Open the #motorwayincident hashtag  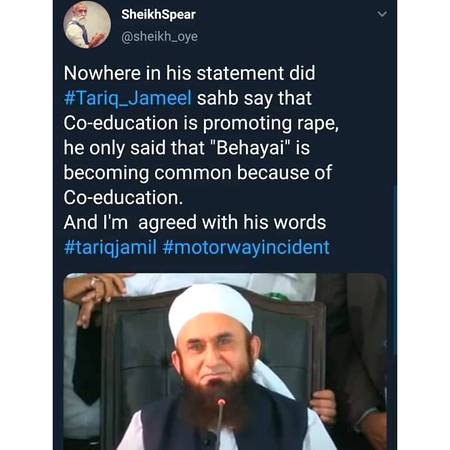pyautogui.click(x=246, y=248)
